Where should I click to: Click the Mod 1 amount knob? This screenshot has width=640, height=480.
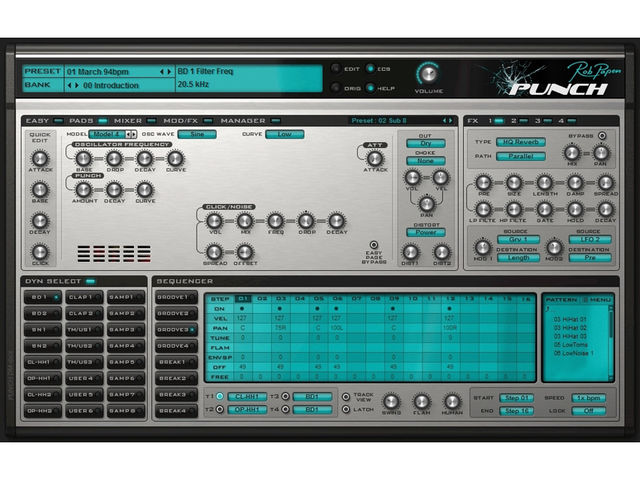coord(483,247)
